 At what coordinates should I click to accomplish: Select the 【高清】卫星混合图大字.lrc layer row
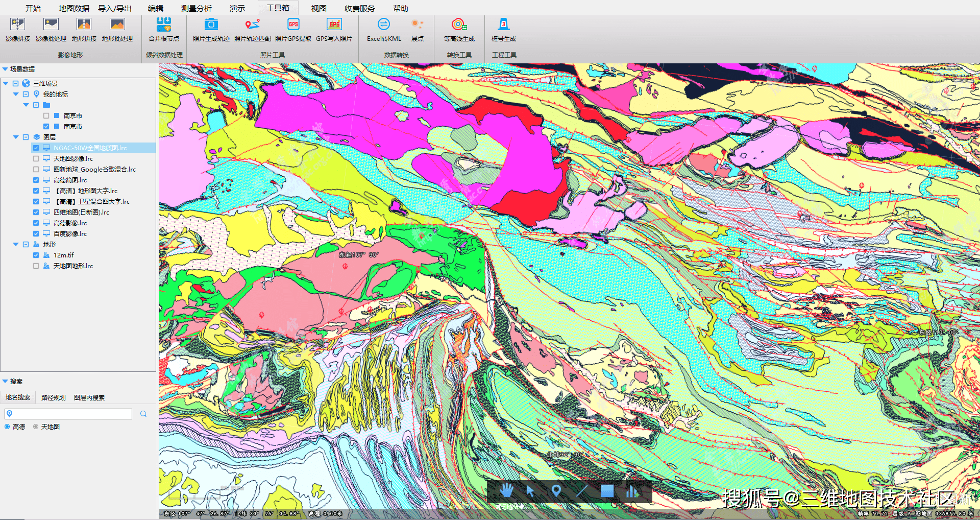click(x=91, y=201)
